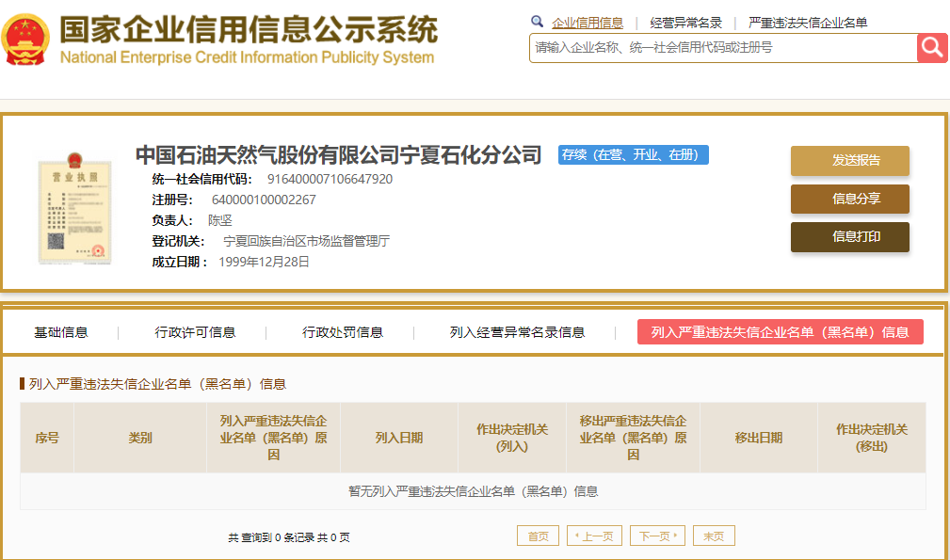Click the National Enterprise Credit Information Publicity System subtitle
This screenshot has width=950, height=560.
[248, 57]
